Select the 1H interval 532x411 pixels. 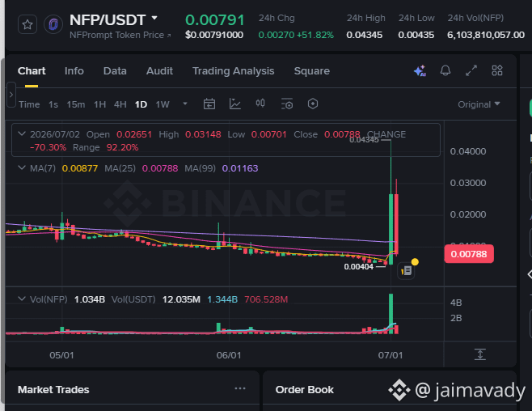(99, 104)
